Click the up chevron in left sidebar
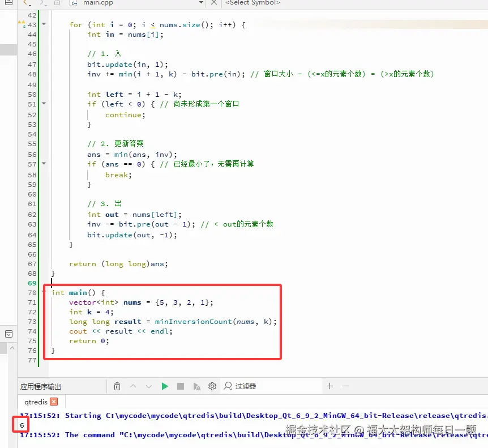This screenshot has width=488, height=448. pyautogui.click(x=12, y=348)
